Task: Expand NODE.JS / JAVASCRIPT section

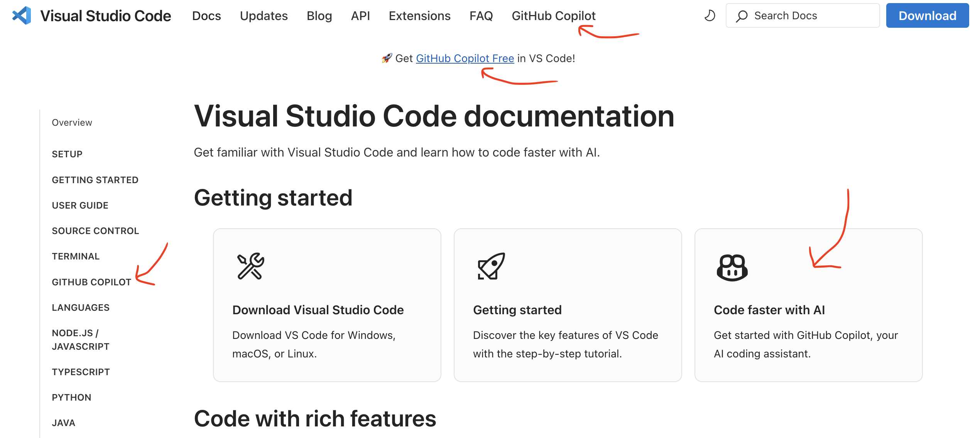Action: [x=81, y=340]
